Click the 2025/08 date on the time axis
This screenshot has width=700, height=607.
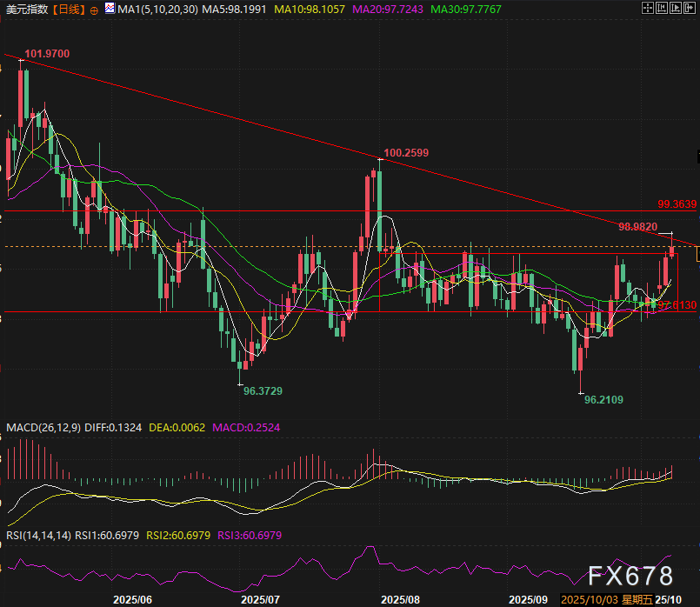(401, 599)
